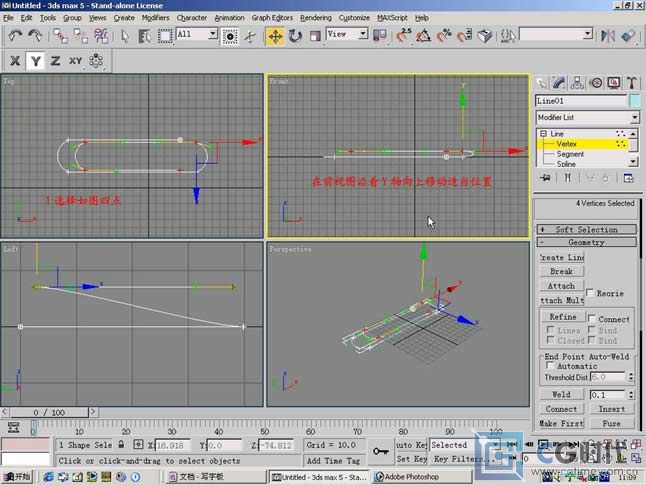The image size is (646, 485).
Task: Click the Refine button
Action: tap(563, 316)
